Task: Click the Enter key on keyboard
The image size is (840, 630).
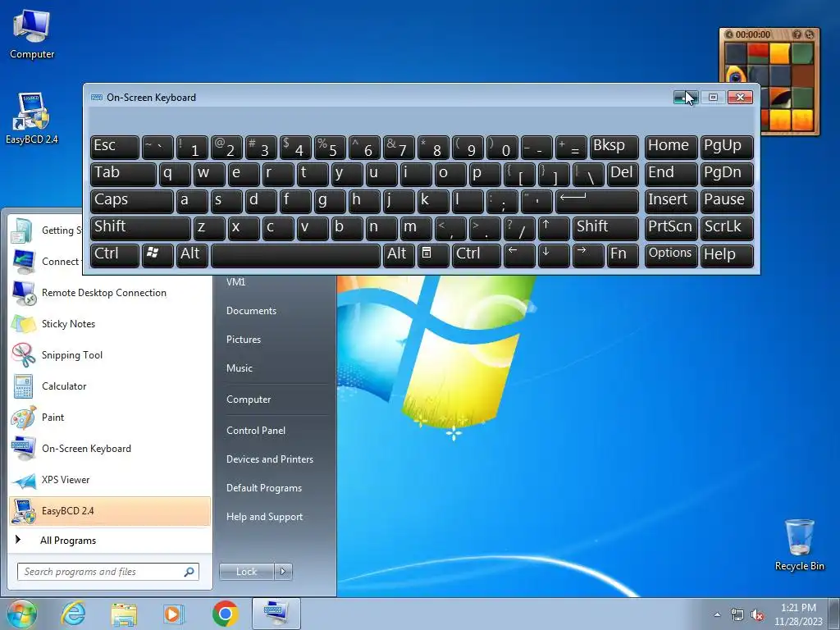Action: click(x=597, y=201)
